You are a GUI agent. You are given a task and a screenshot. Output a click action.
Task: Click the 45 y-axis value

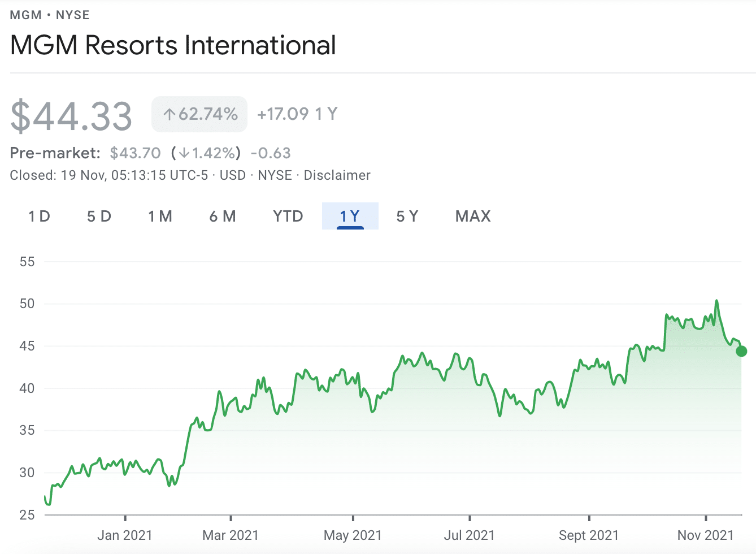click(27, 346)
